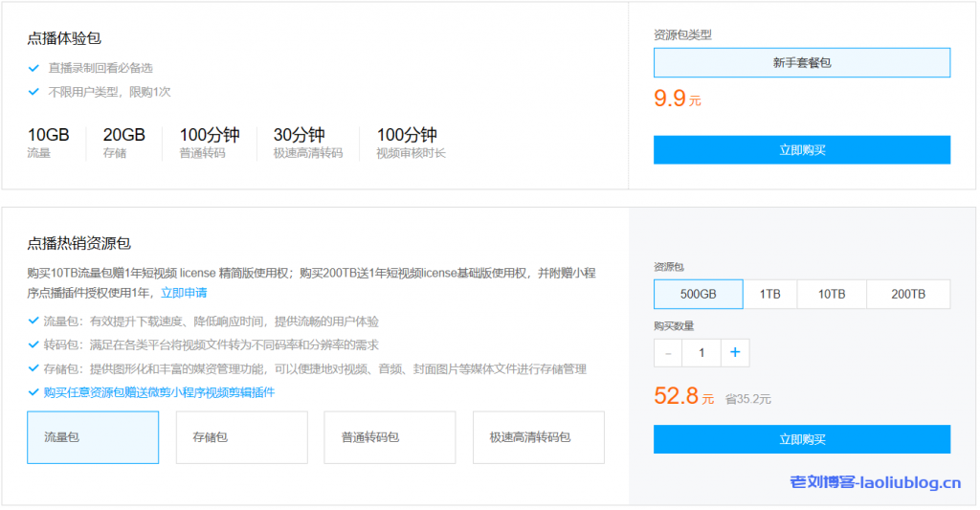Open the 普通转码包 tab
The height and width of the screenshot is (510, 980).
pos(390,437)
